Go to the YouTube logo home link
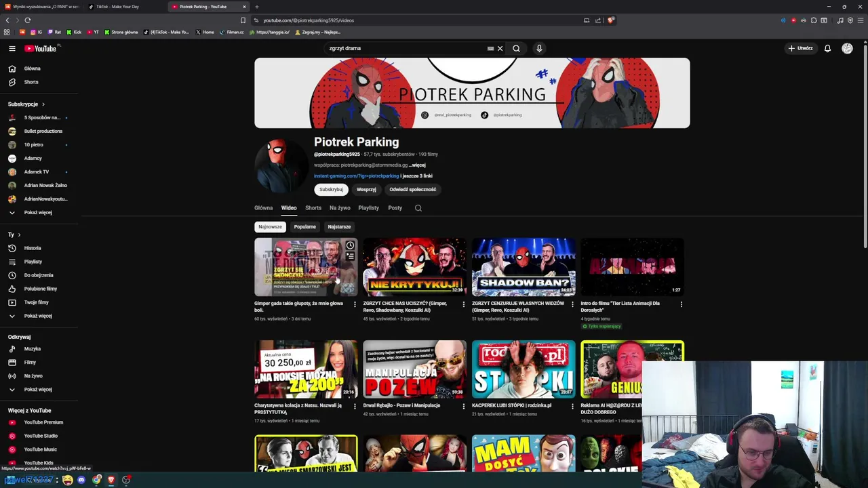This screenshot has width=868, height=488. (x=41, y=48)
